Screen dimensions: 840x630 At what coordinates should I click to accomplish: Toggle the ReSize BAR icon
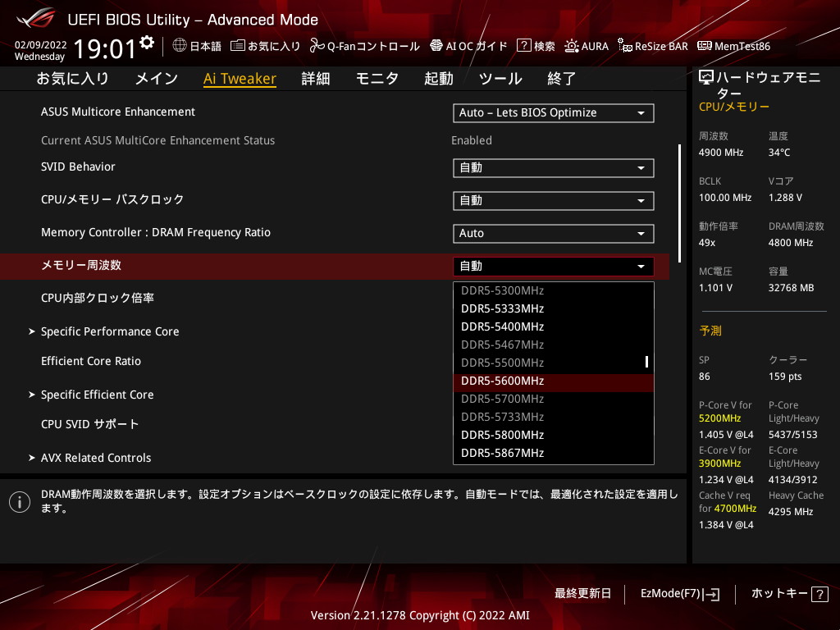pos(624,46)
